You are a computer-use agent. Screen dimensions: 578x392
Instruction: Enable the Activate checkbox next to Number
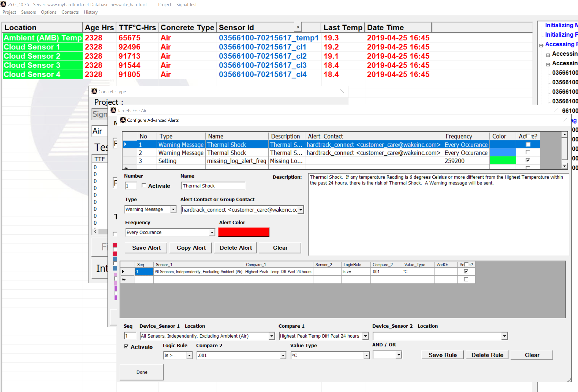(x=144, y=186)
